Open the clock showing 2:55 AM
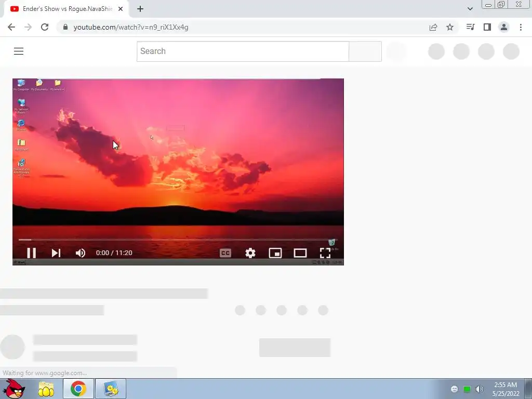The width and height of the screenshot is (532, 399). 506,389
